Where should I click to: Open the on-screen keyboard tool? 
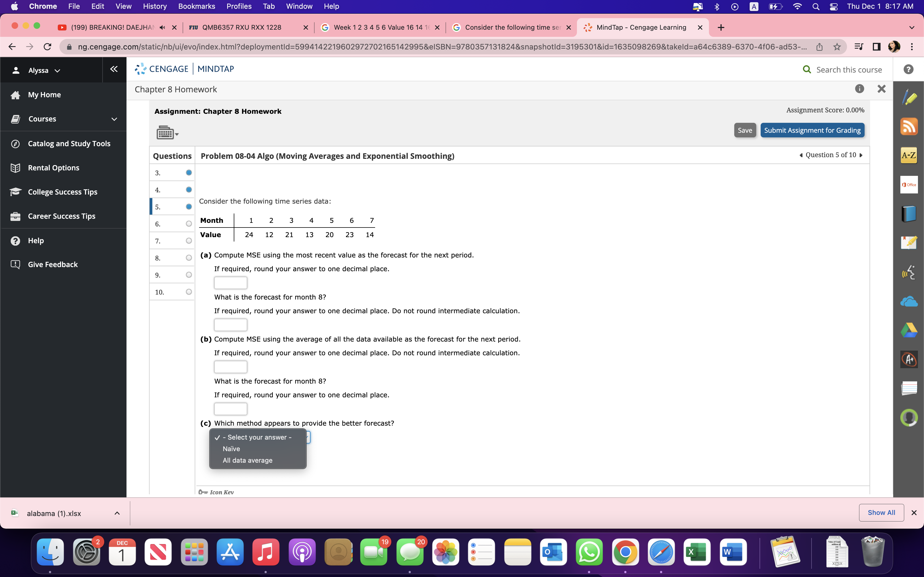click(167, 133)
